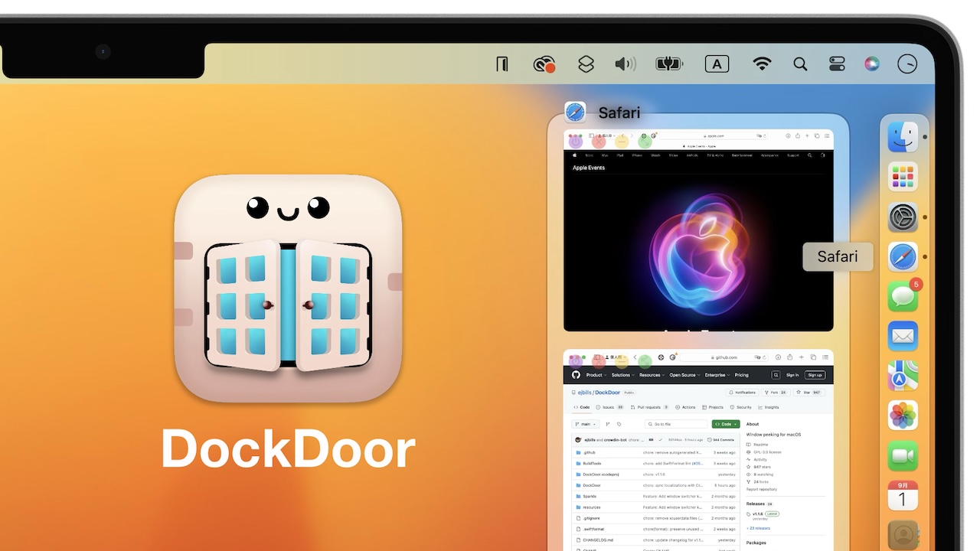Open the main branch dropdown
980x551 pixels.
click(586, 424)
